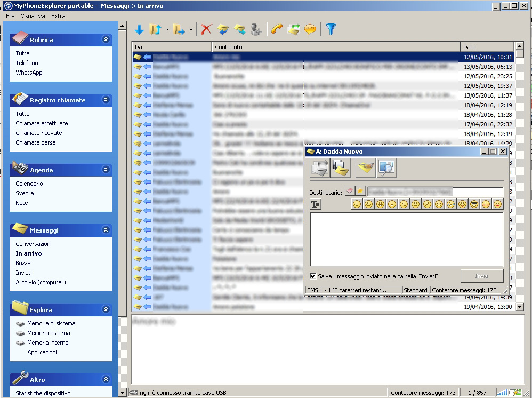Click sidebar scrollbar up arrow
Image resolution: width=532 pixels, height=398 pixels.
pyautogui.click(x=123, y=26)
